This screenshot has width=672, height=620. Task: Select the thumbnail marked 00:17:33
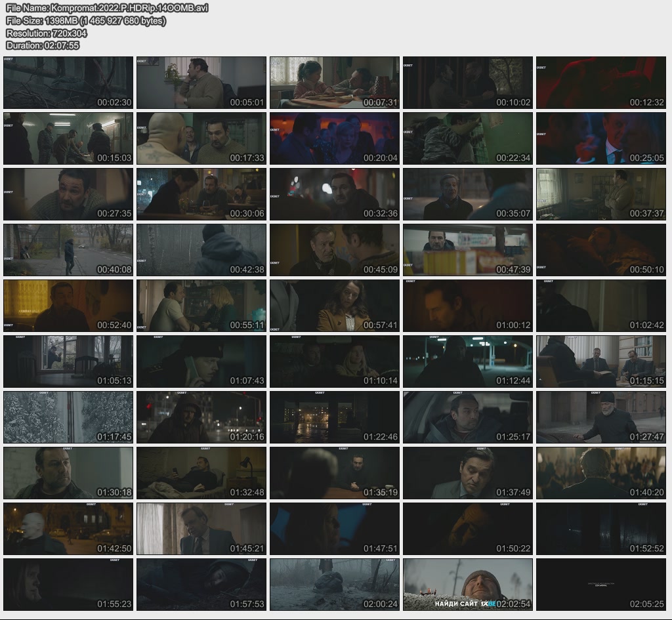click(x=201, y=138)
